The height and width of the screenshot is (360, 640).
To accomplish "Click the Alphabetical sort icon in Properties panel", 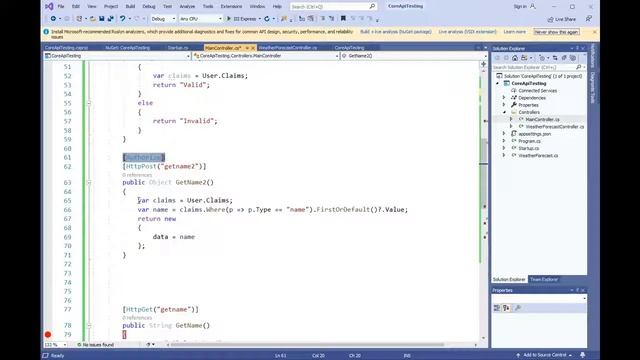I will [506, 308].
